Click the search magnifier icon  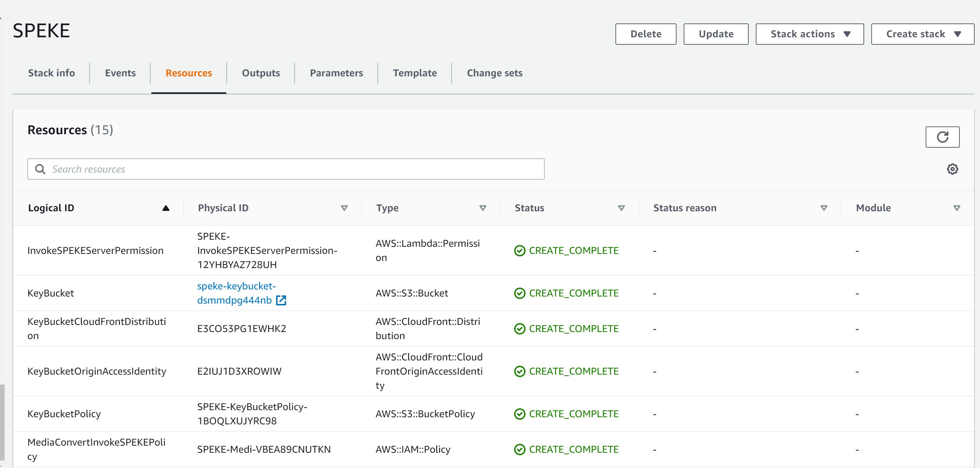tap(40, 169)
